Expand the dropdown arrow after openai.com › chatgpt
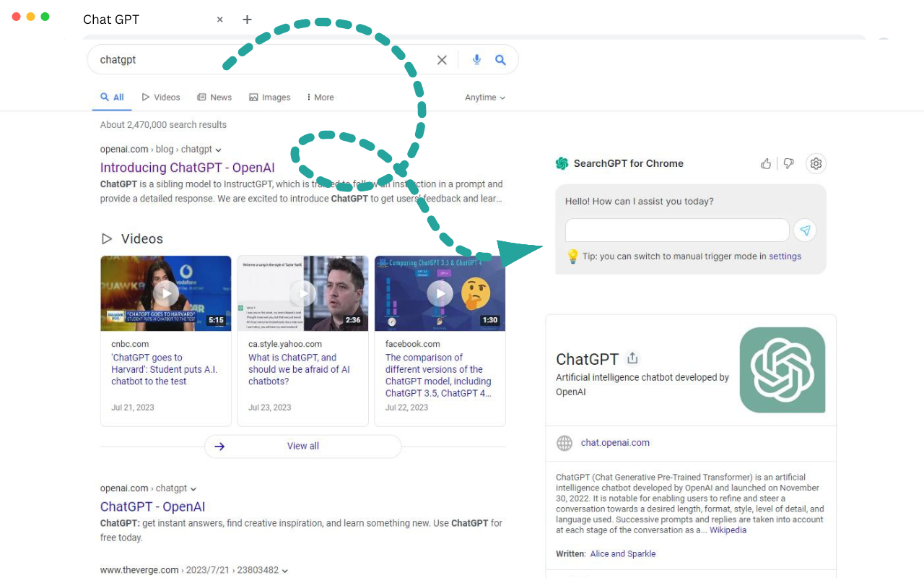Viewport: 924px width, 578px height. coord(193,489)
